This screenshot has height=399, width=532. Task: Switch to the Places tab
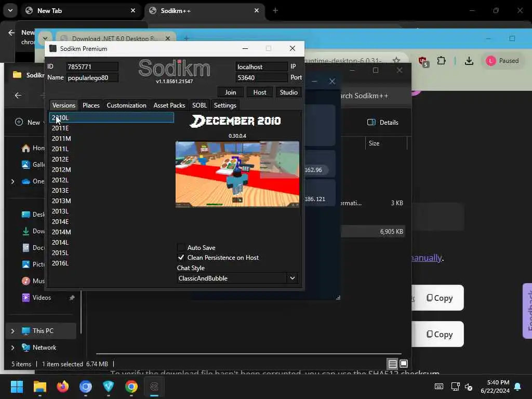[91, 105]
